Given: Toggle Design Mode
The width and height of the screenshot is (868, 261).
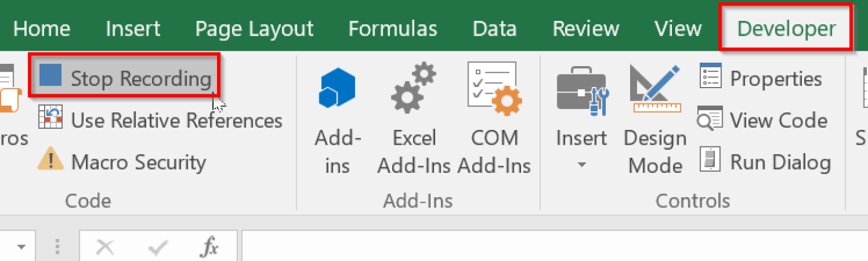Looking at the screenshot, I should coord(655,119).
